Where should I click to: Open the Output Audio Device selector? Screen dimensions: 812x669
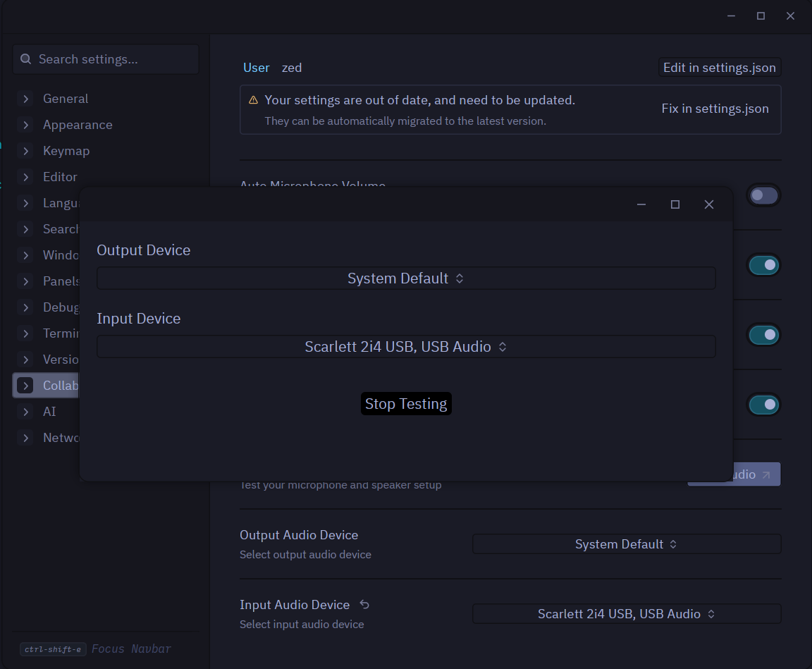[626, 544]
